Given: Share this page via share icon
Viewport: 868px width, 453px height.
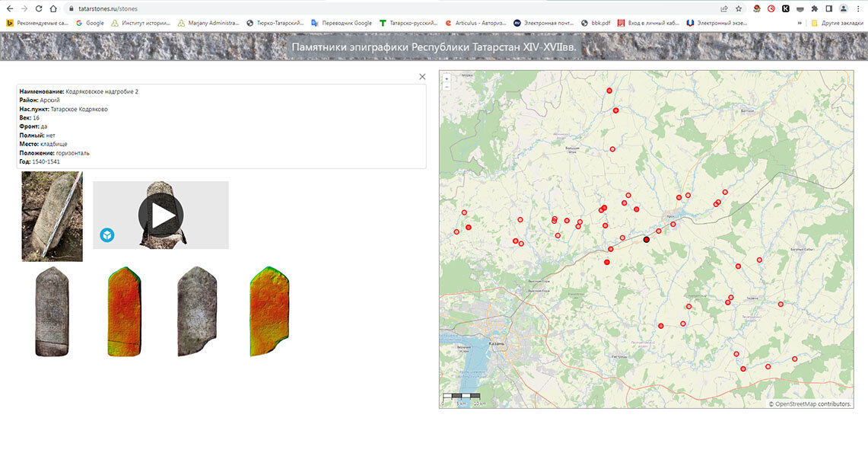Looking at the screenshot, I should pos(724,9).
